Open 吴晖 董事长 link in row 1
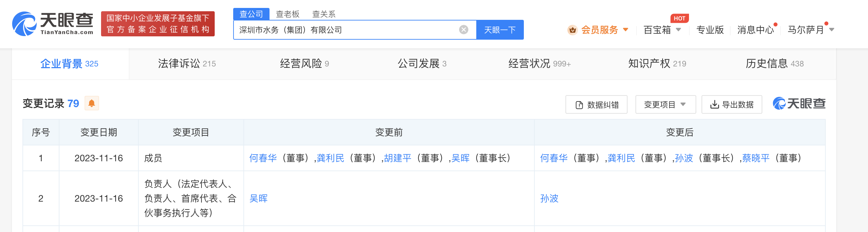868x232 pixels. pos(460,158)
